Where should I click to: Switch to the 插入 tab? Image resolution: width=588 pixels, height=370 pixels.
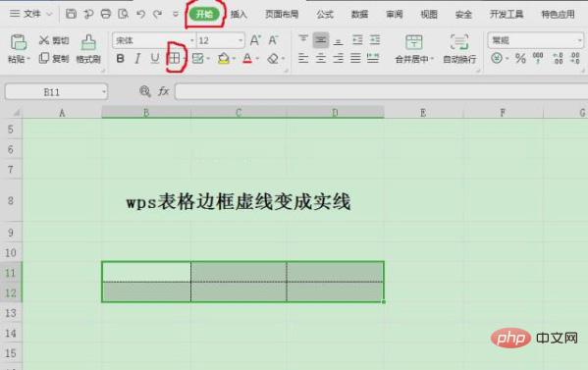click(x=239, y=15)
